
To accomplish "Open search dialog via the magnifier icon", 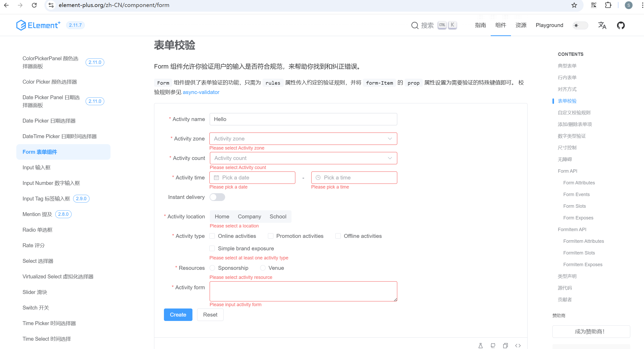I will tap(415, 25).
